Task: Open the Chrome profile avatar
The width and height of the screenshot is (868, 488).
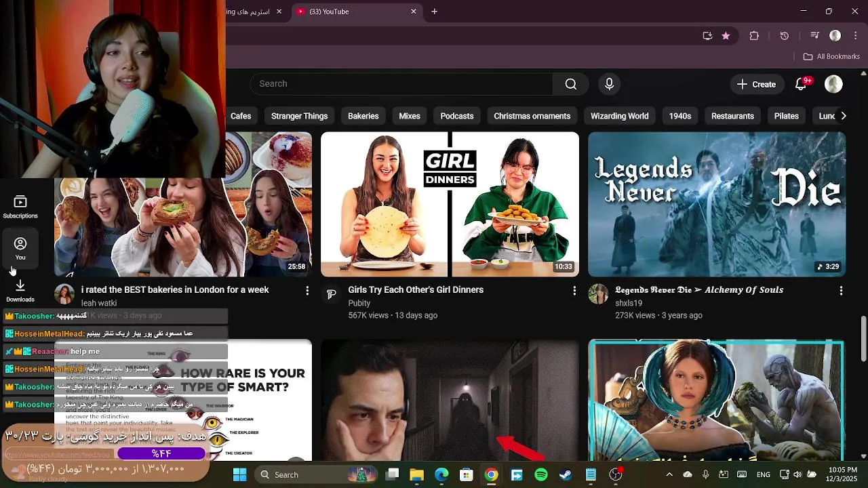Action: [x=835, y=36]
